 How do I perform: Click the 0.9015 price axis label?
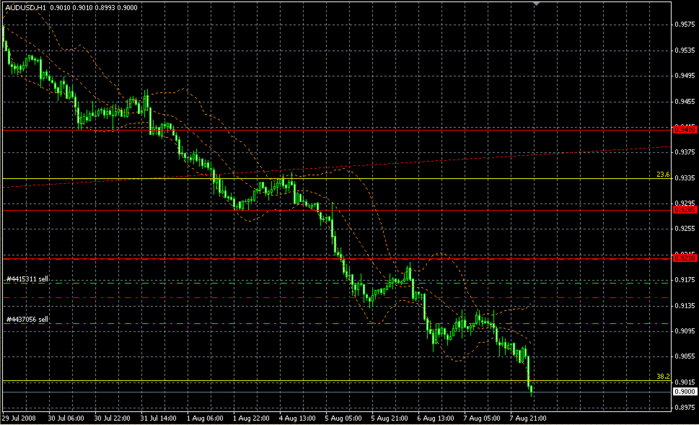pos(685,382)
